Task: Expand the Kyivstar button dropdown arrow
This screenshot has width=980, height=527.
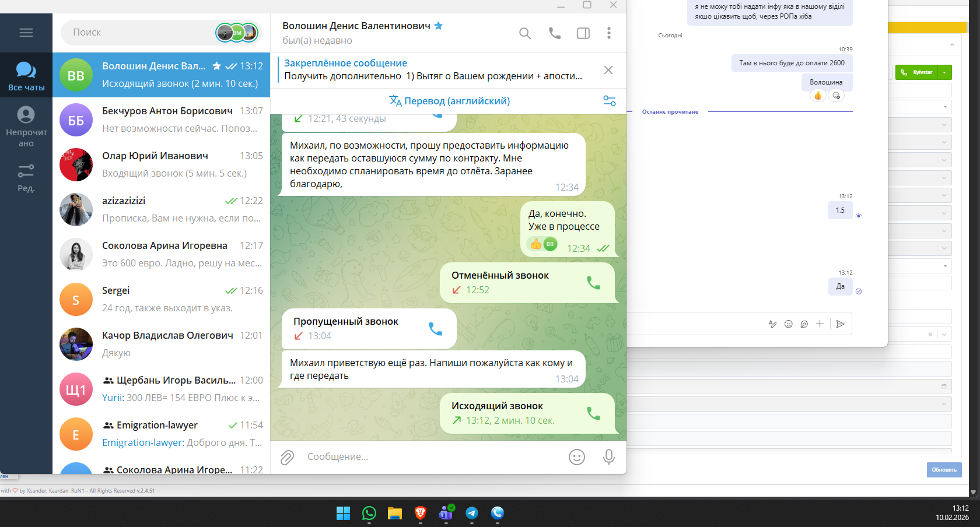Action: 945,72
